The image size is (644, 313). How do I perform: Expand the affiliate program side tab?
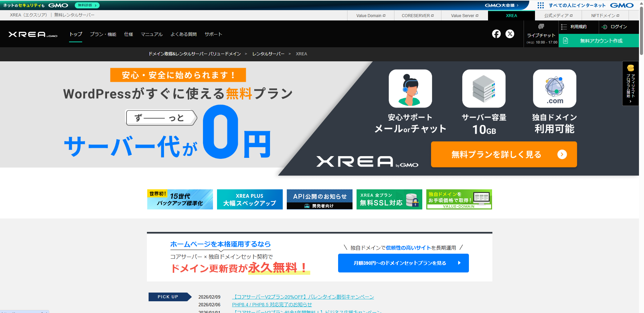point(630,83)
